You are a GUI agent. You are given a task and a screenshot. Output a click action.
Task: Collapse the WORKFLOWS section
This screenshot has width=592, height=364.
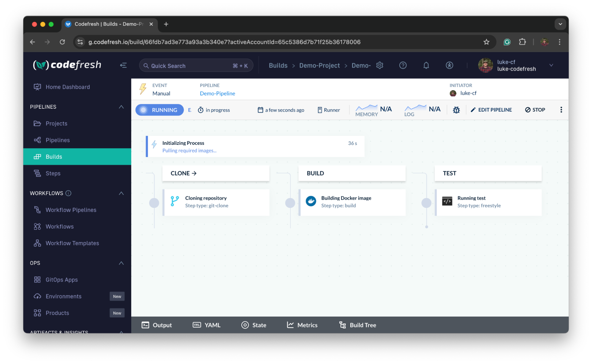(121, 193)
